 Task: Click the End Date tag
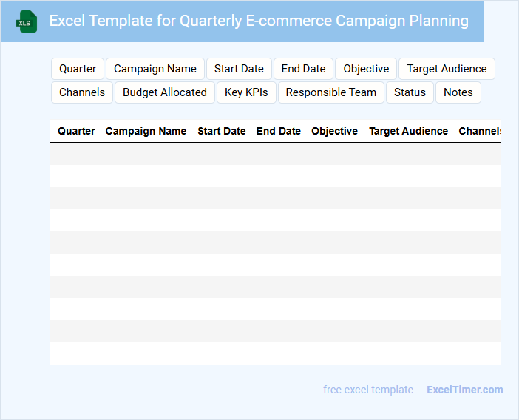click(x=303, y=69)
